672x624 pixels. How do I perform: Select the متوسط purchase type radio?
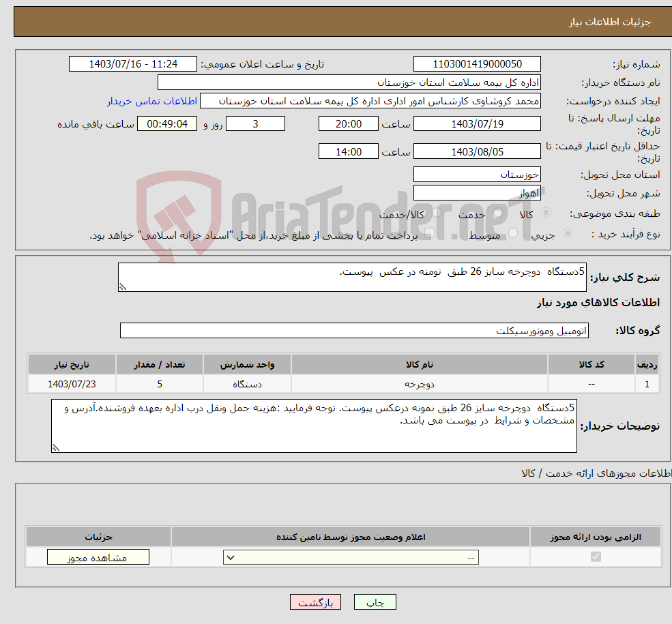(x=513, y=233)
